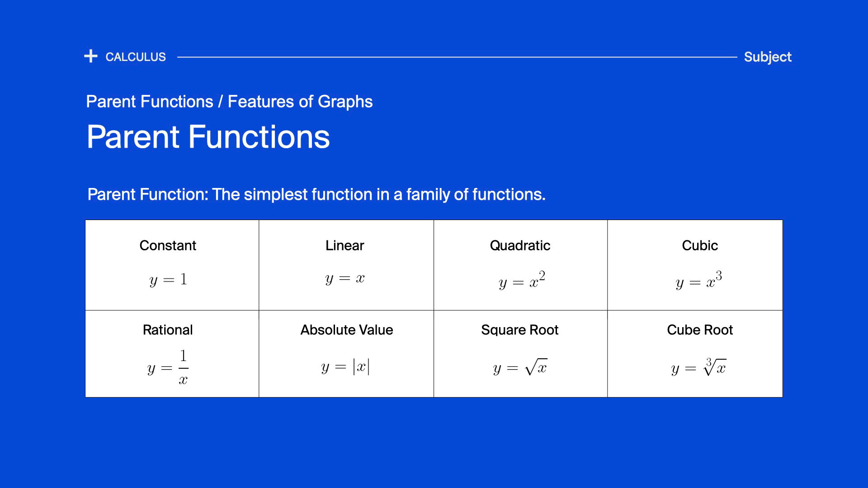Viewport: 868px width, 488px height.
Task: Select the Square Root cell heading
Action: pyautogui.click(x=520, y=330)
